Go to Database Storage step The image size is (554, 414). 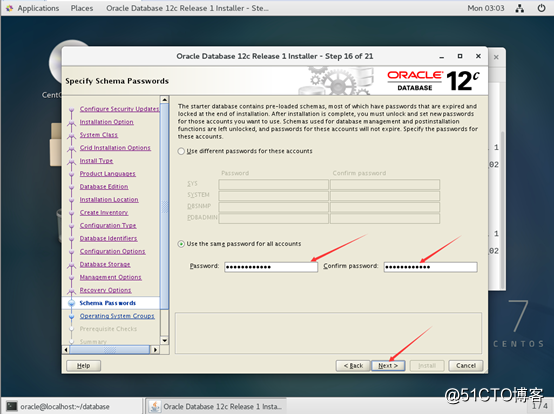coord(105,264)
